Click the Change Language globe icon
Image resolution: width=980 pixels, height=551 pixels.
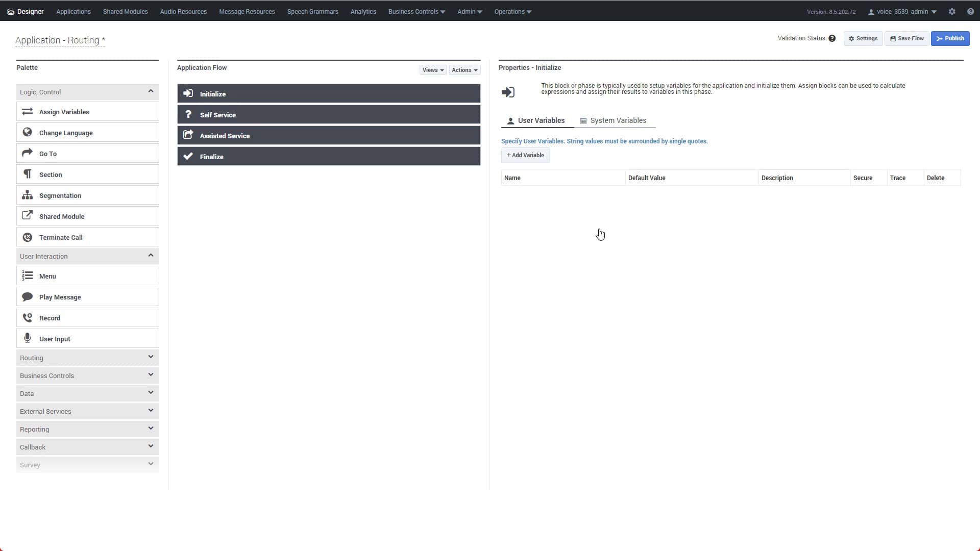tap(28, 132)
